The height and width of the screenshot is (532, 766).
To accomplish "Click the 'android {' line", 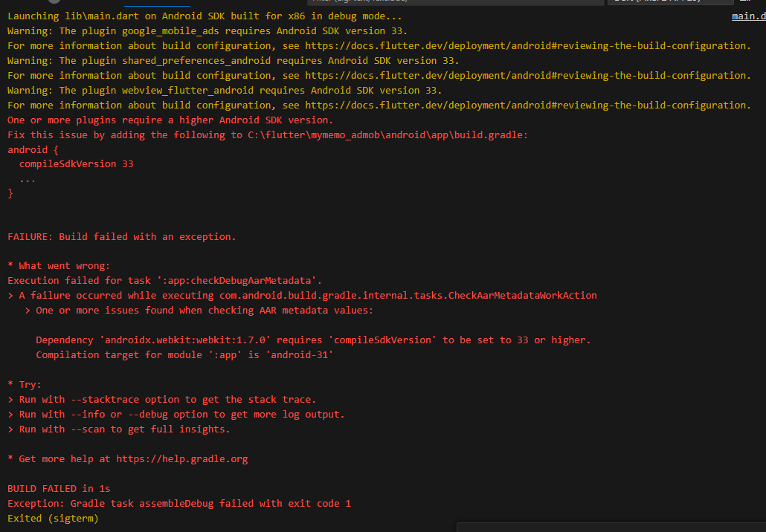I will pos(33,150).
